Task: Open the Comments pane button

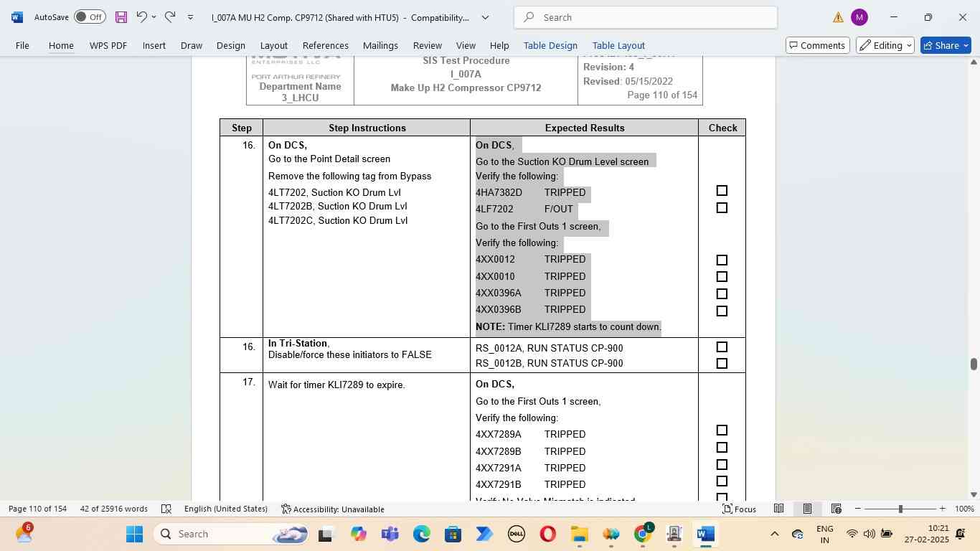Action: click(818, 45)
